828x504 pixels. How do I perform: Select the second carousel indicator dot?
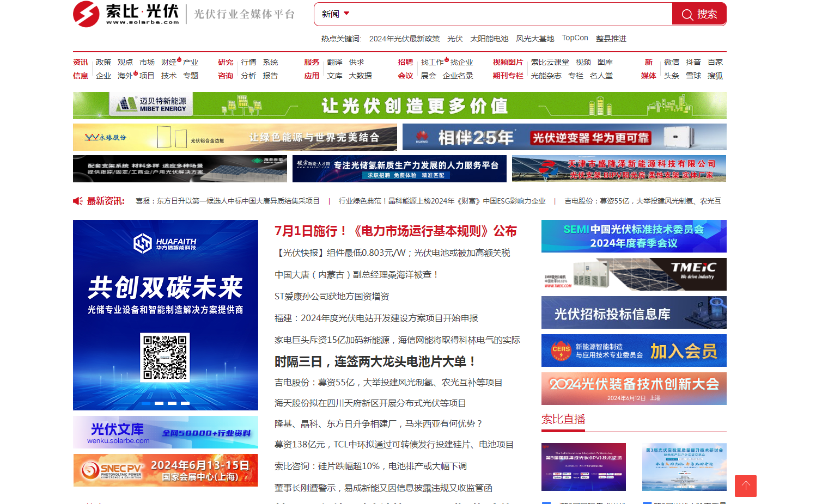159,403
